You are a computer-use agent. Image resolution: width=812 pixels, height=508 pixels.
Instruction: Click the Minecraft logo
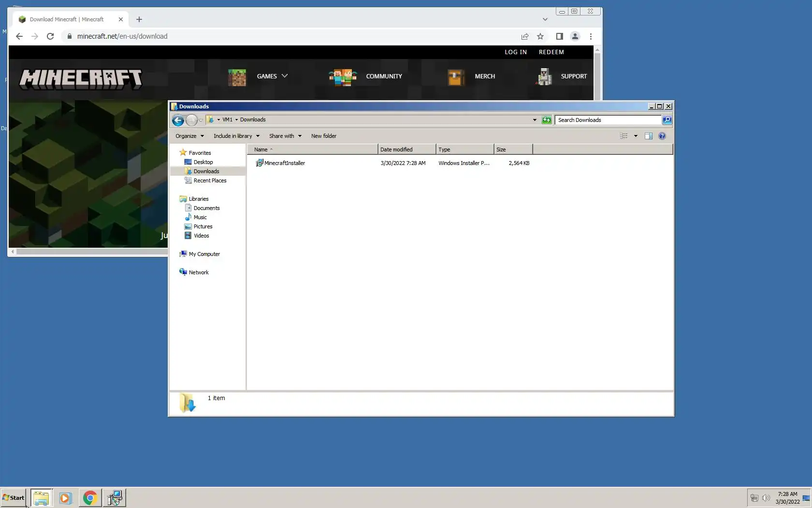pos(81,79)
